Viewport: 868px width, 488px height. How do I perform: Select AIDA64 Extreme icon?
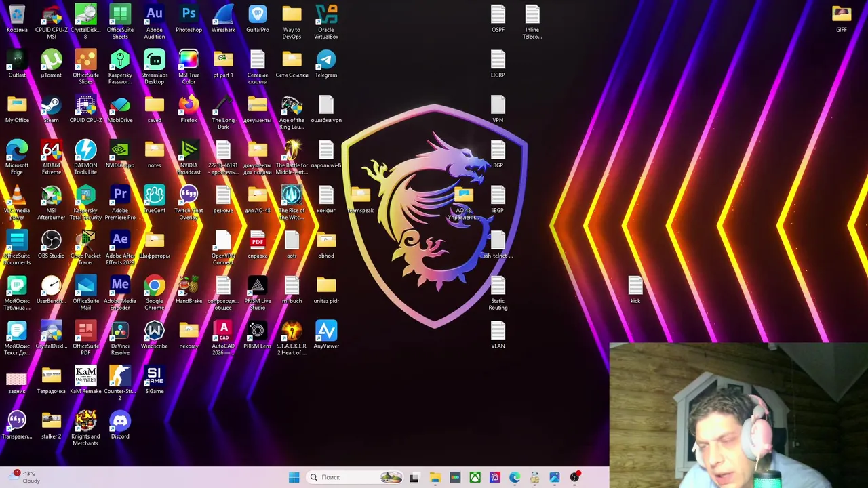tap(52, 157)
